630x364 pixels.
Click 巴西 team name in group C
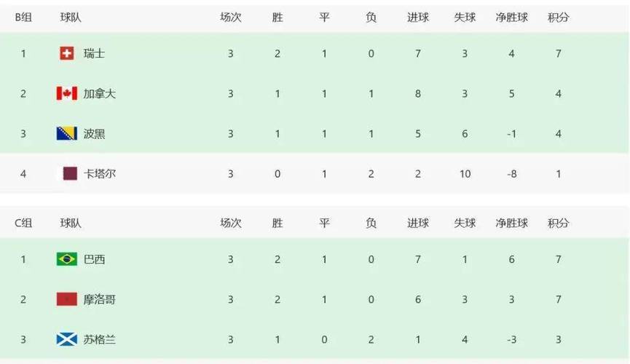94,259
